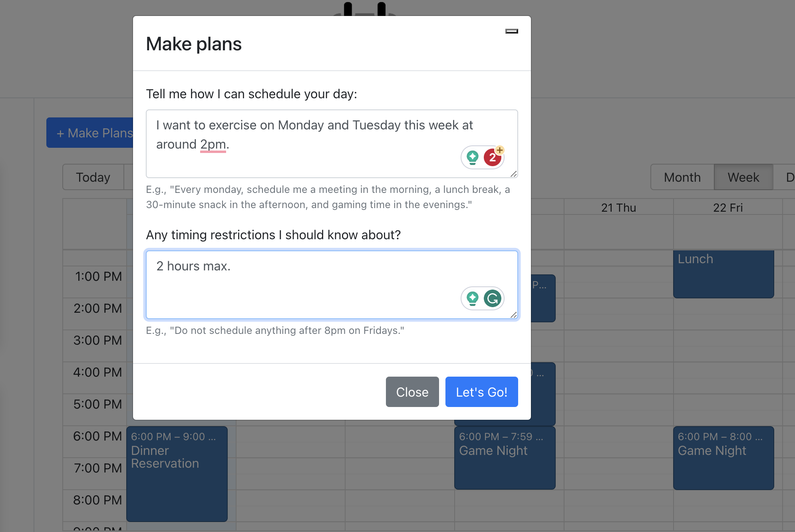Click the Close button in the dialog
Viewport: 795px width, 532px height.
(412, 392)
